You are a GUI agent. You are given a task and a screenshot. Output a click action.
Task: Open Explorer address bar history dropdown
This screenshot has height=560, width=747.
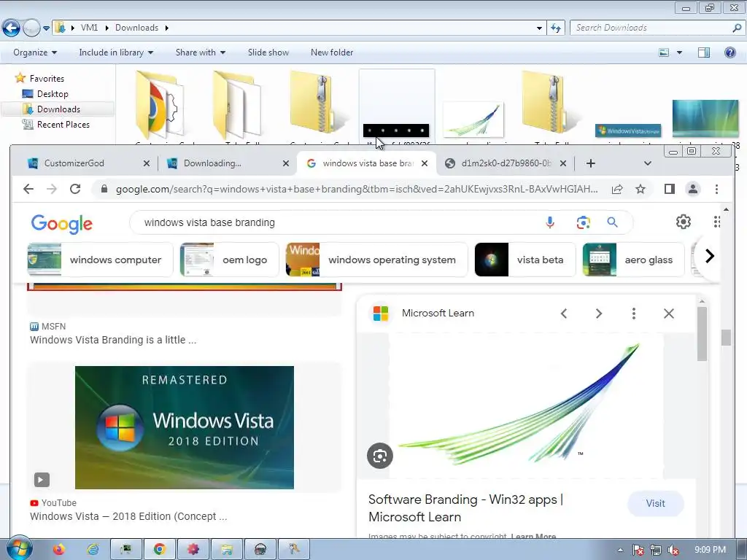click(539, 28)
